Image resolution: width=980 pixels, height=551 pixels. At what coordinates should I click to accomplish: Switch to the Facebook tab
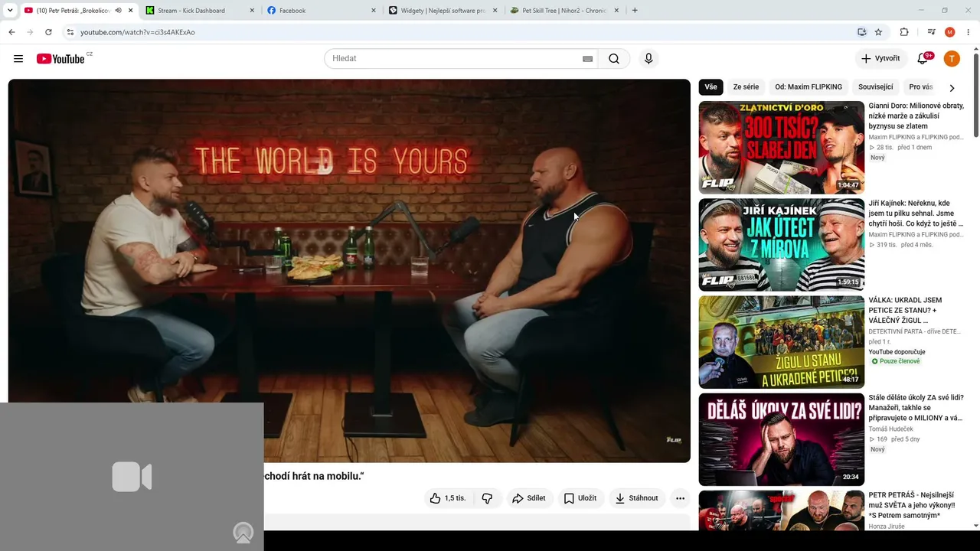pyautogui.click(x=322, y=11)
